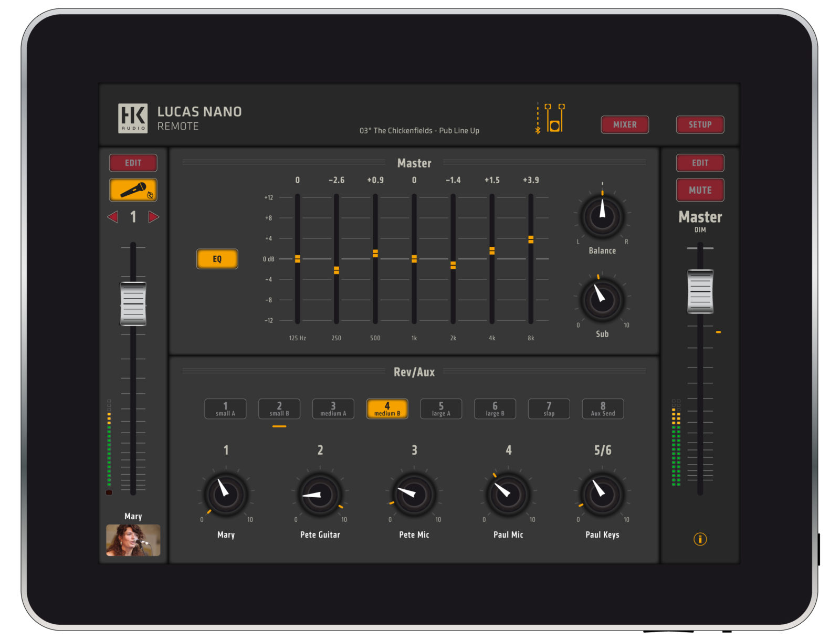
Task: Select reverb preset 6 large B
Action: click(495, 409)
